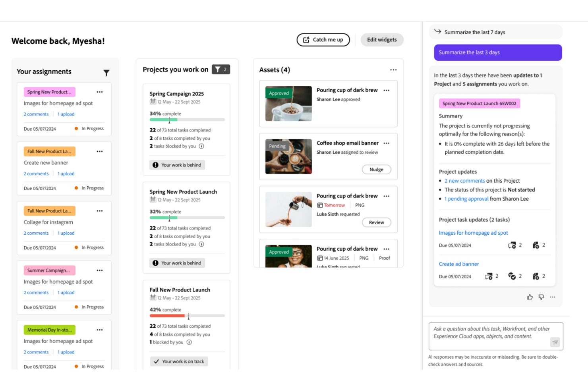Open Images for homepage ad spot task link
The width and height of the screenshot is (588, 392).
click(x=473, y=233)
